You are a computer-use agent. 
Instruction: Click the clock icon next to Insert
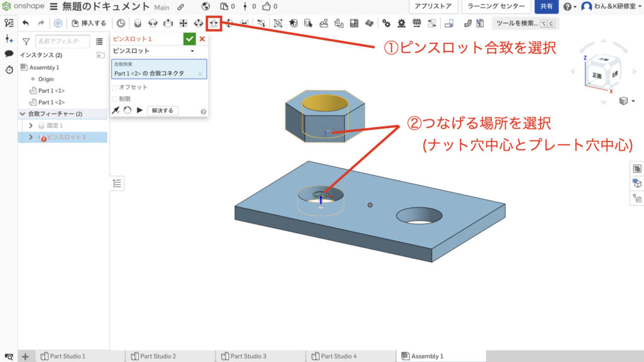pyautogui.click(x=121, y=23)
